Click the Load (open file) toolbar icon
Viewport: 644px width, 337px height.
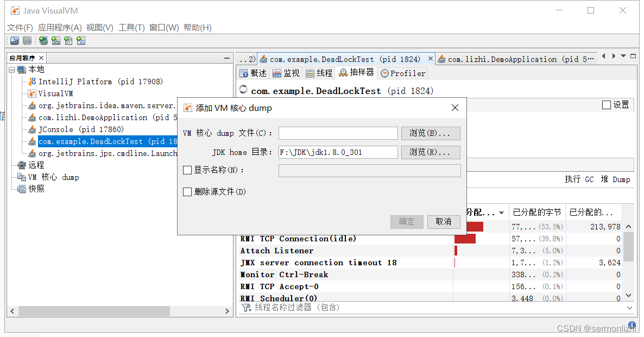[15, 41]
